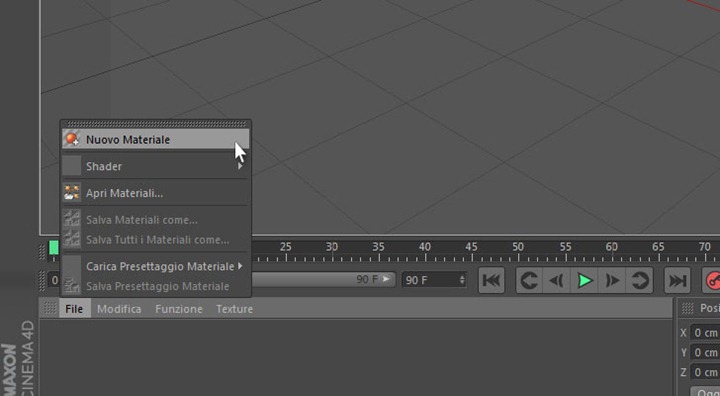Click the Apri Materiali icon
Viewport: 720px width, 396px height.
click(x=72, y=193)
